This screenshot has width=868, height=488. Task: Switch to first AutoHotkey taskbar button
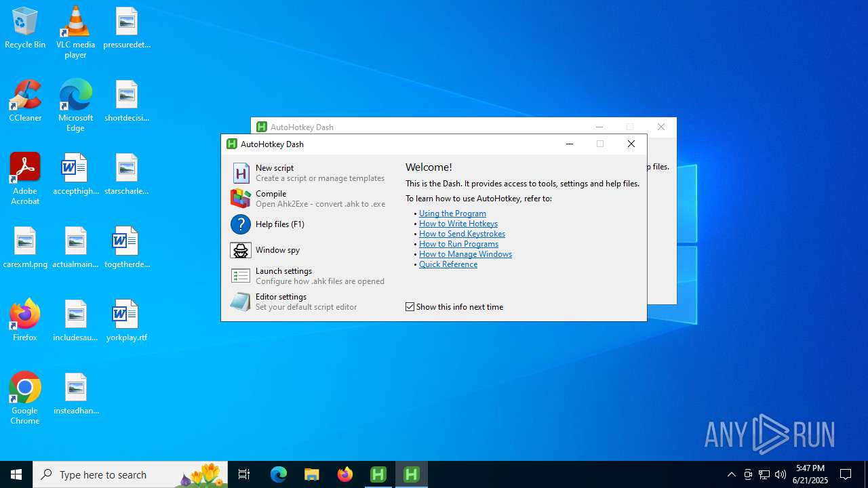(378, 474)
